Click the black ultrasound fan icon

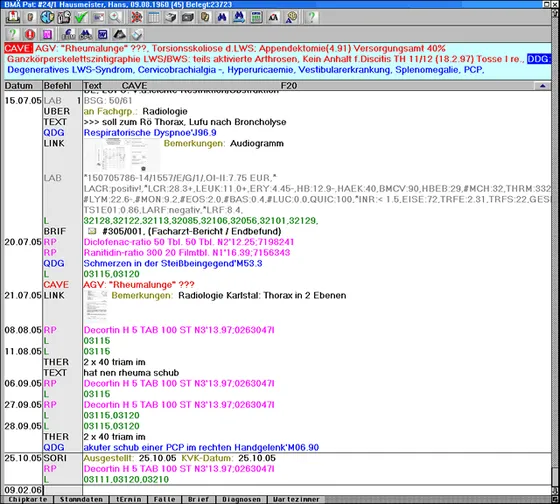point(120,34)
